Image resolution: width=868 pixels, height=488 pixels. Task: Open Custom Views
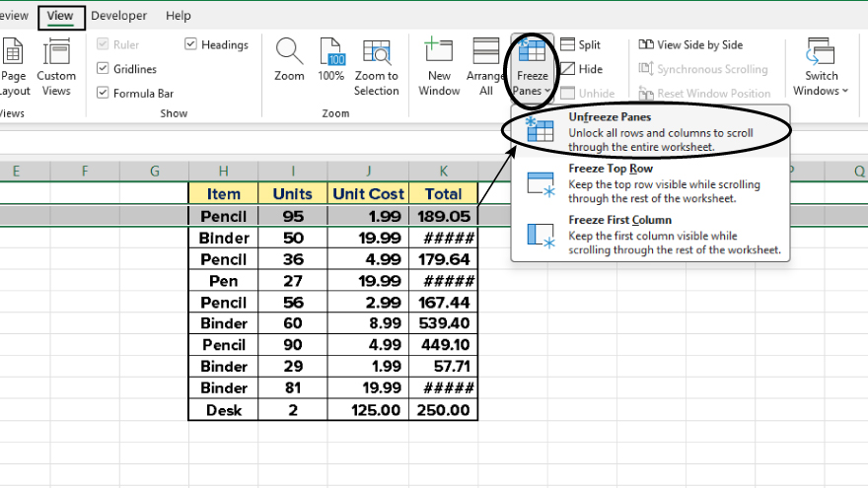coord(56,51)
